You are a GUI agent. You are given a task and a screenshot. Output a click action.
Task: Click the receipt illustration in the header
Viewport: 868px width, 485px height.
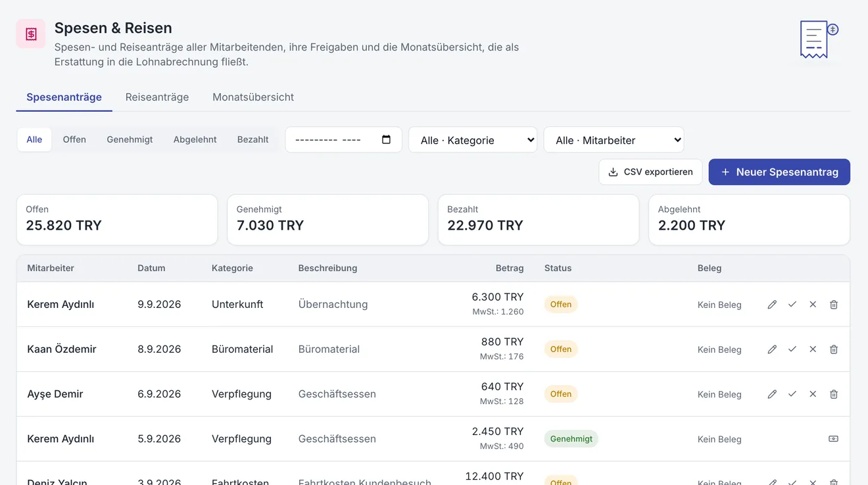pyautogui.click(x=819, y=39)
